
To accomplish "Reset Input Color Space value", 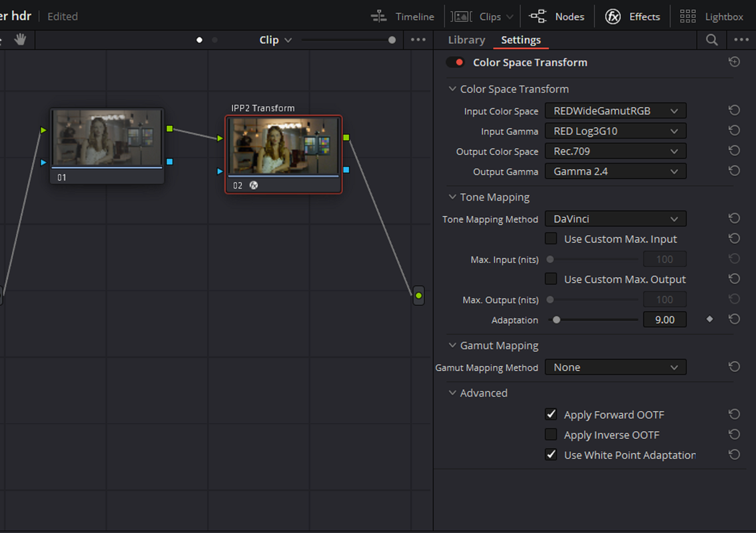I will (734, 111).
